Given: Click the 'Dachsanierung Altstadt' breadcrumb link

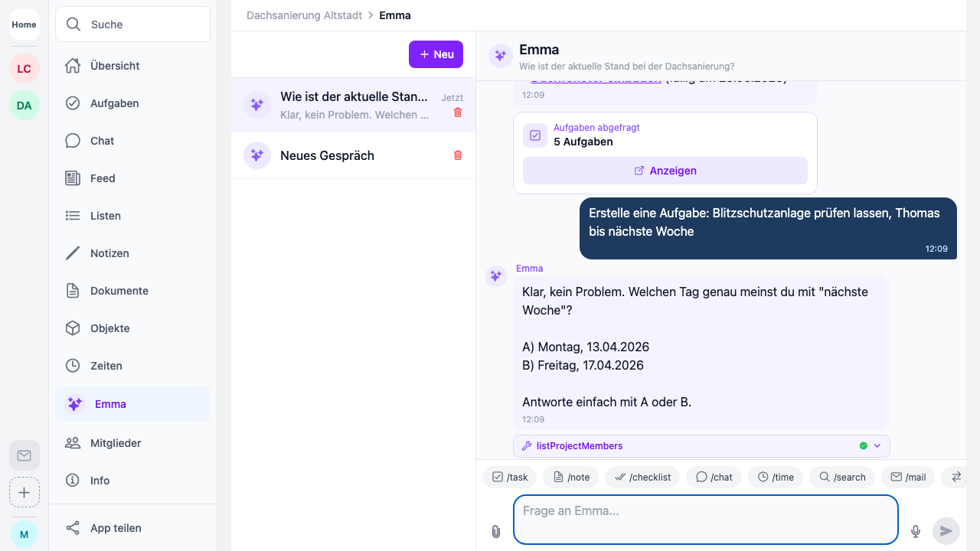Looking at the screenshot, I should (x=304, y=15).
